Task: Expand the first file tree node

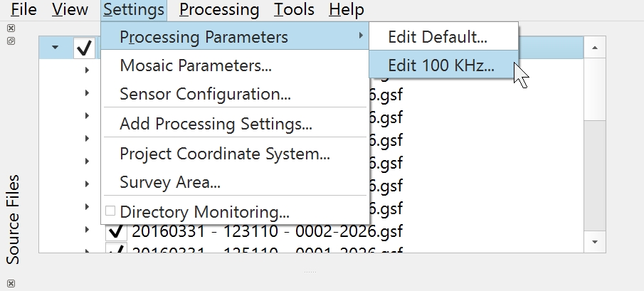Action: (88, 70)
